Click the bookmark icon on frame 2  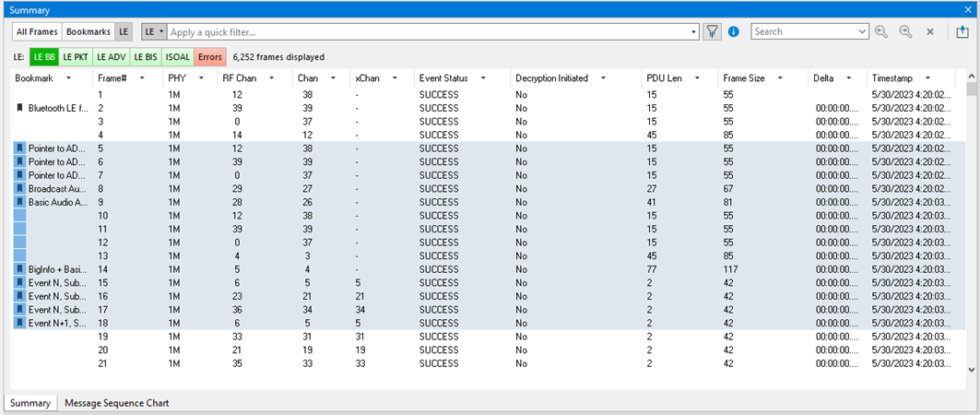[x=19, y=108]
